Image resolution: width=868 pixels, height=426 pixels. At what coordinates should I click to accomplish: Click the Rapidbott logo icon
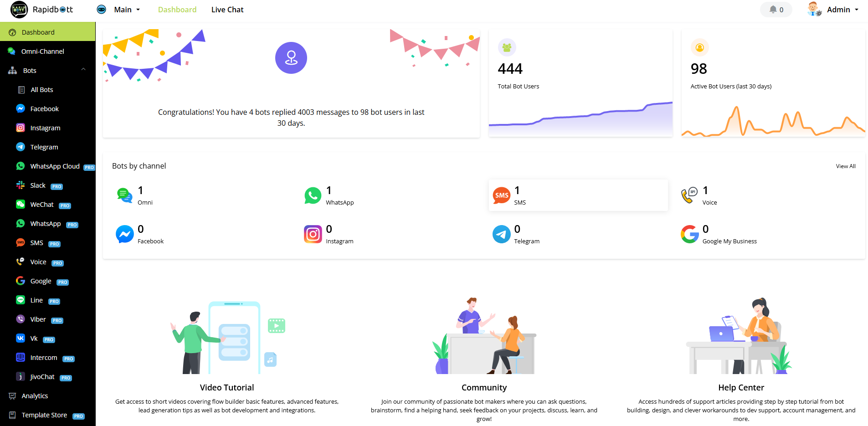tap(19, 10)
